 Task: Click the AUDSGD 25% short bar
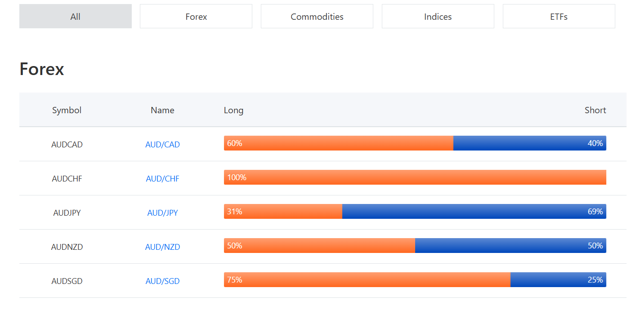[559, 280]
